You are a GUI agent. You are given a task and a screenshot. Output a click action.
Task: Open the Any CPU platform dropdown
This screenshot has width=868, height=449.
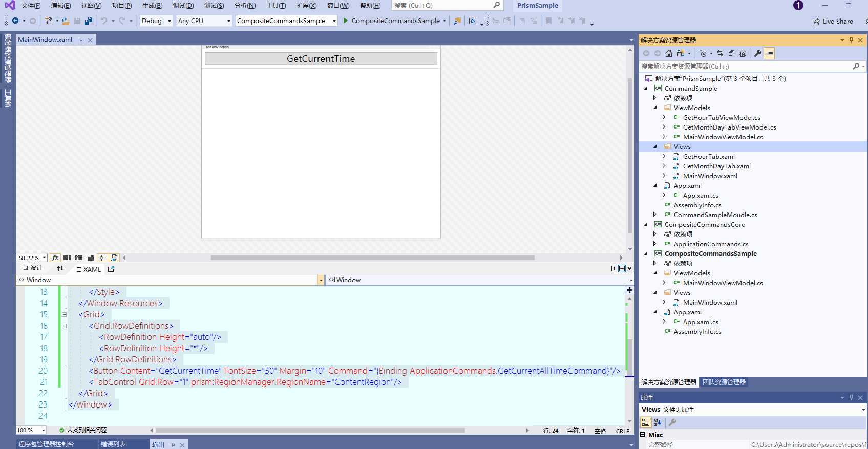point(204,21)
